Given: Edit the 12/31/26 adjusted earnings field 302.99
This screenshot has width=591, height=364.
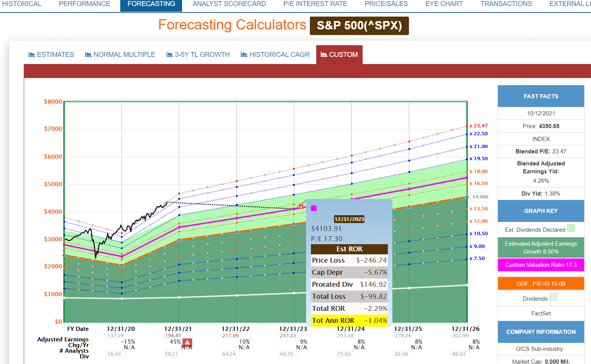Looking at the screenshot, I should point(461,335).
